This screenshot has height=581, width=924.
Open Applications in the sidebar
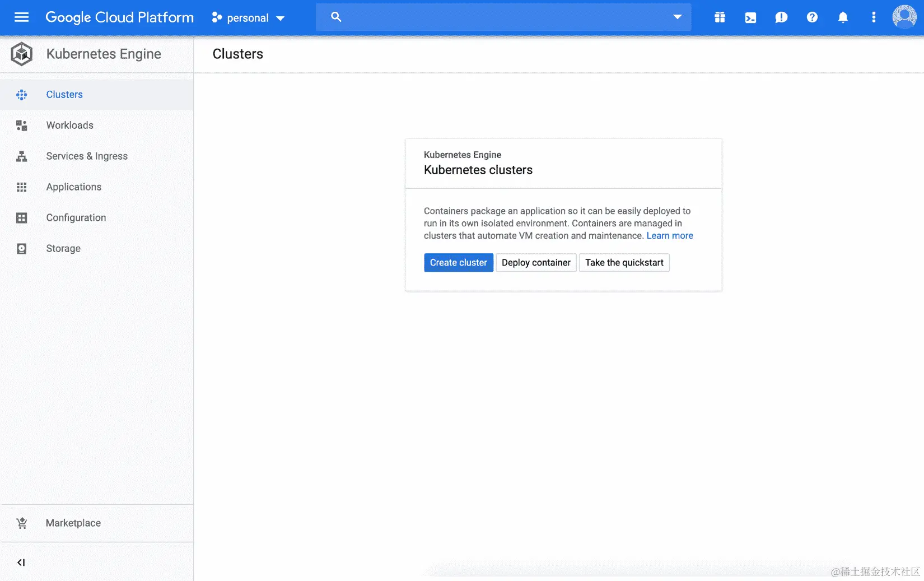pyautogui.click(x=97, y=187)
